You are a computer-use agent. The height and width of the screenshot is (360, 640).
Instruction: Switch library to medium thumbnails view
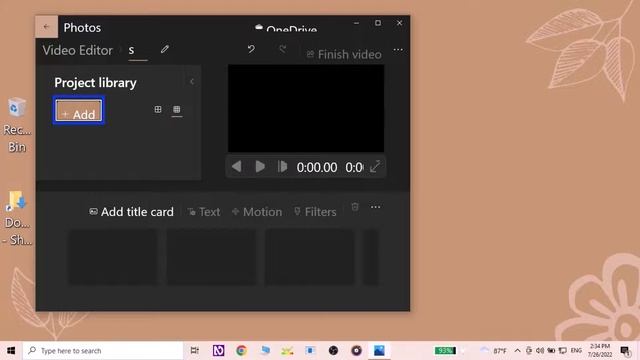point(158,109)
